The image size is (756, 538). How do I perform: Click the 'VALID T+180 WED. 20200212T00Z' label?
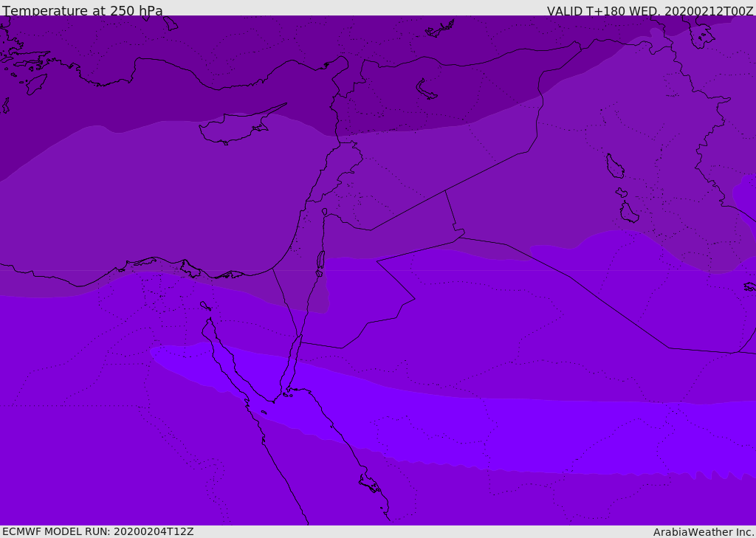click(650, 11)
